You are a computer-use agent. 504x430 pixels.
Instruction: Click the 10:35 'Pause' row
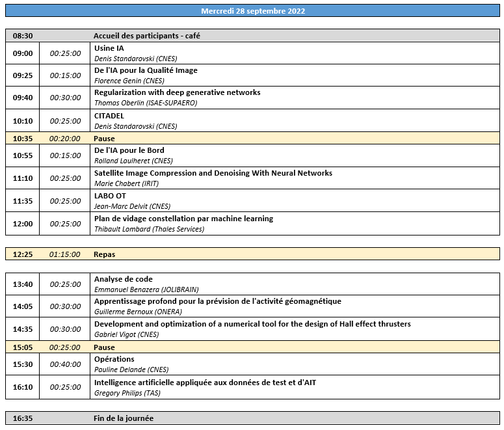(104, 139)
